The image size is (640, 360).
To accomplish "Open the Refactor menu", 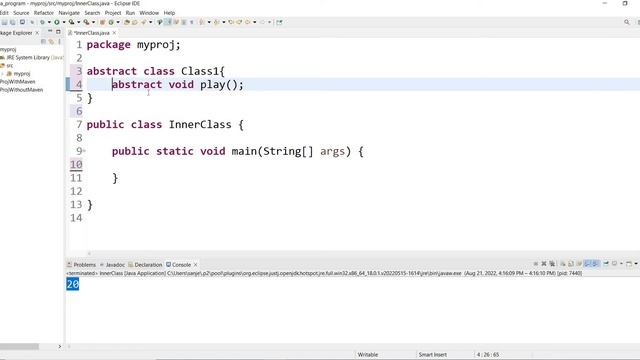I will [44, 13].
